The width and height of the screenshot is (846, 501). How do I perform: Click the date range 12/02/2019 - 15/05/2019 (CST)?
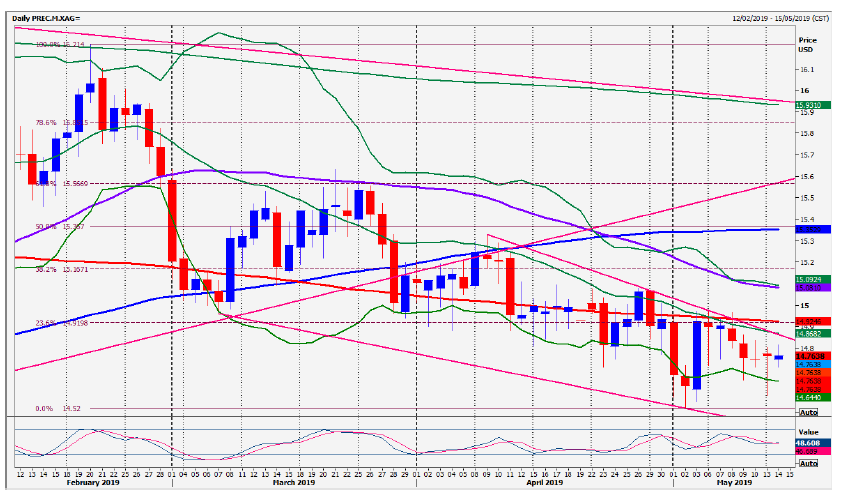(780, 18)
